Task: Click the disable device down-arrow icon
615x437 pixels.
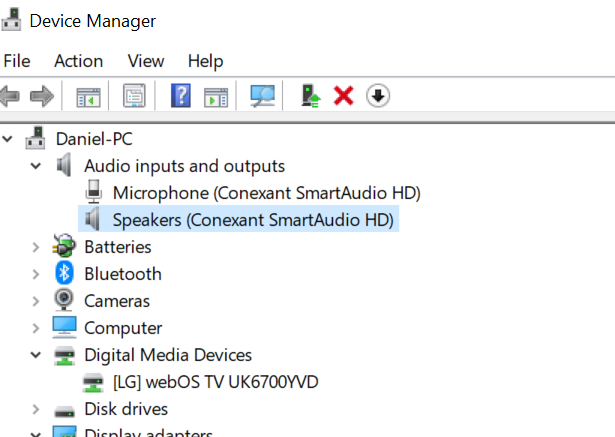Action: (377, 96)
